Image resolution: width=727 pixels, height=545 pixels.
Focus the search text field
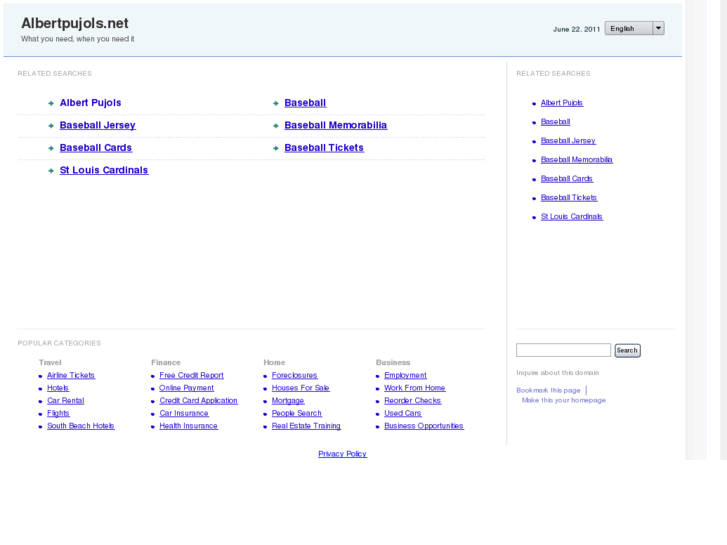(563, 350)
